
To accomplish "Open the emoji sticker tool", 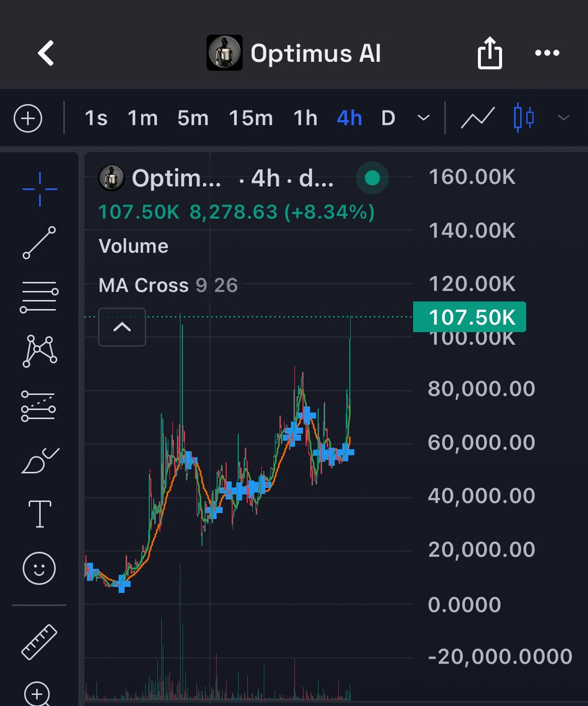I will [x=39, y=569].
